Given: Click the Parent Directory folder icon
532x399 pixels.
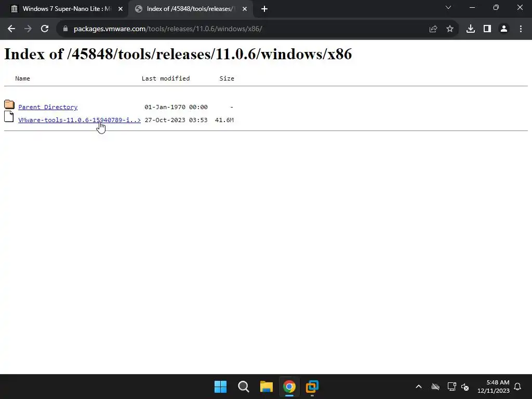Looking at the screenshot, I should pos(9,104).
